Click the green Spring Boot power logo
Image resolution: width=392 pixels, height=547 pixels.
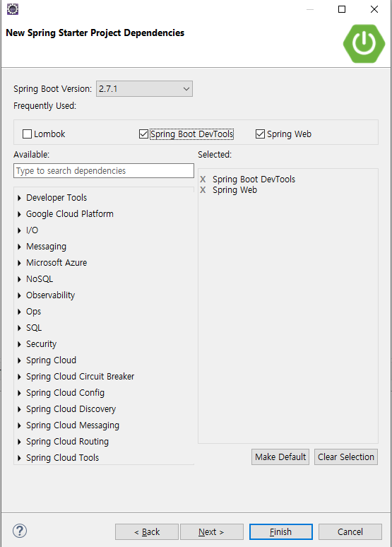[364, 44]
